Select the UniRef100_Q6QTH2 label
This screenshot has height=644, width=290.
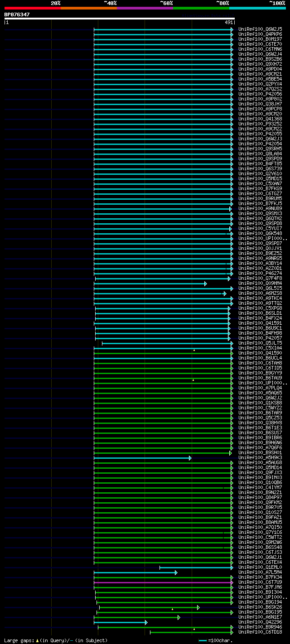tap(260, 218)
